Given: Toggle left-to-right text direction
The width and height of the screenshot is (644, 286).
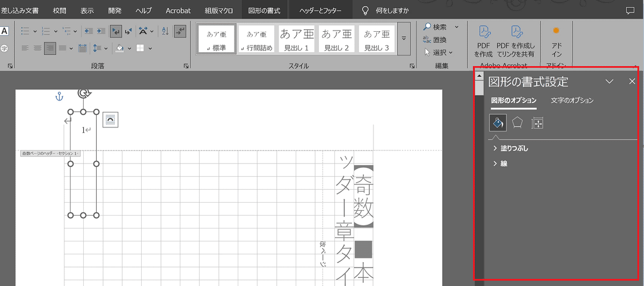Looking at the screenshot, I should [115, 31].
